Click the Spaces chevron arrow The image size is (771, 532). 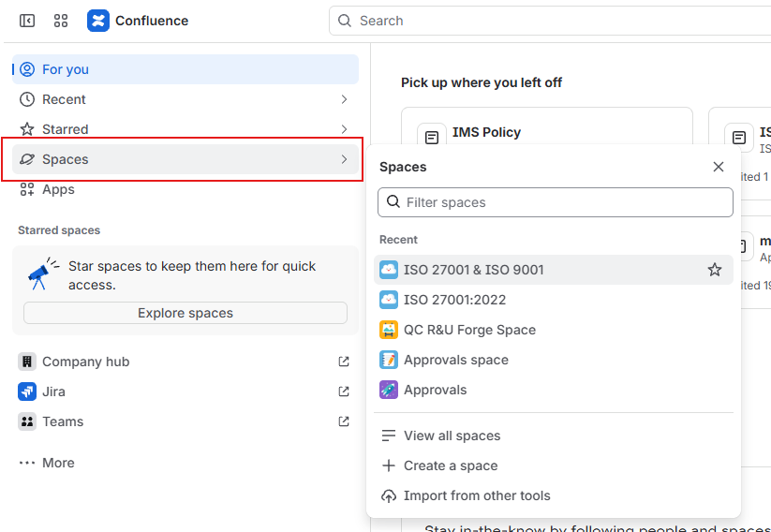(344, 159)
